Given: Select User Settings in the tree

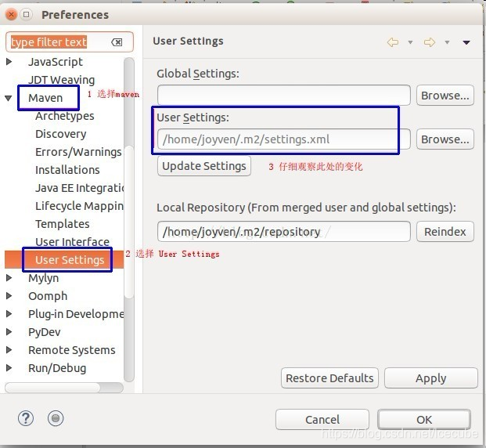Looking at the screenshot, I should (70, 260).
